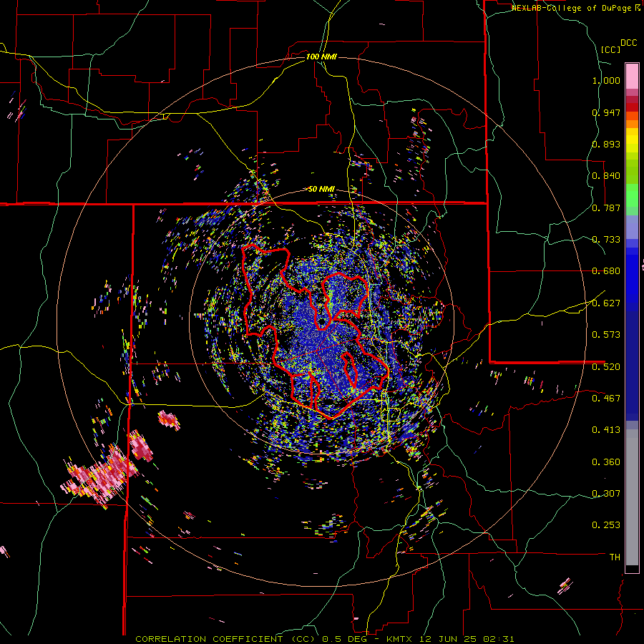Select the 0.893 scale value
Image resolution: width=644 pixels, height=644 pixels.
click(606, 144)
